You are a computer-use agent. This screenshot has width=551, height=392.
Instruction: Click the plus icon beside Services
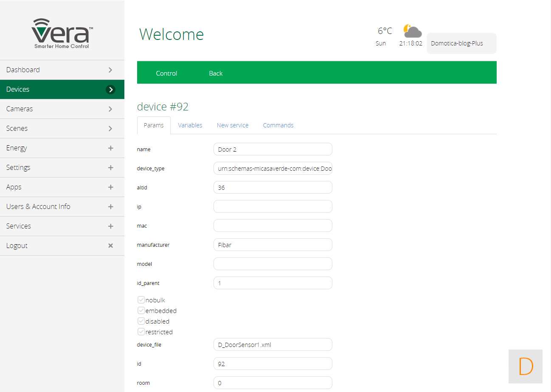pos(110,226)
